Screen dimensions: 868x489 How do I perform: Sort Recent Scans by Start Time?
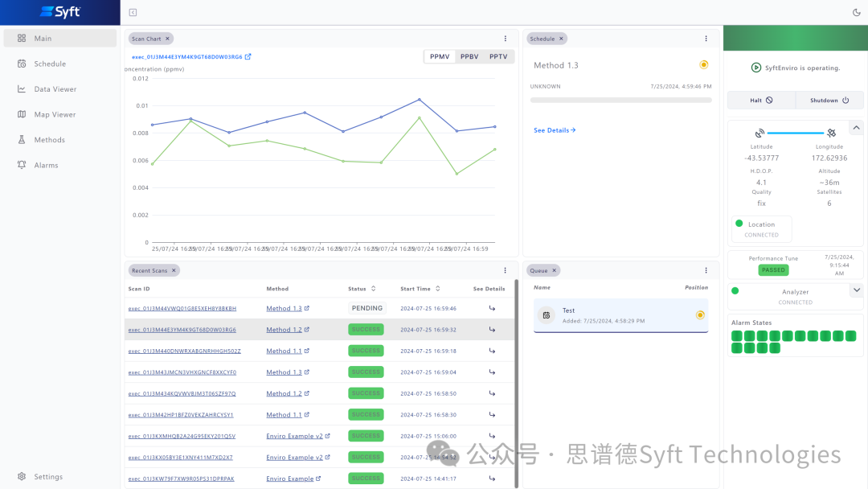coord(420,289)
